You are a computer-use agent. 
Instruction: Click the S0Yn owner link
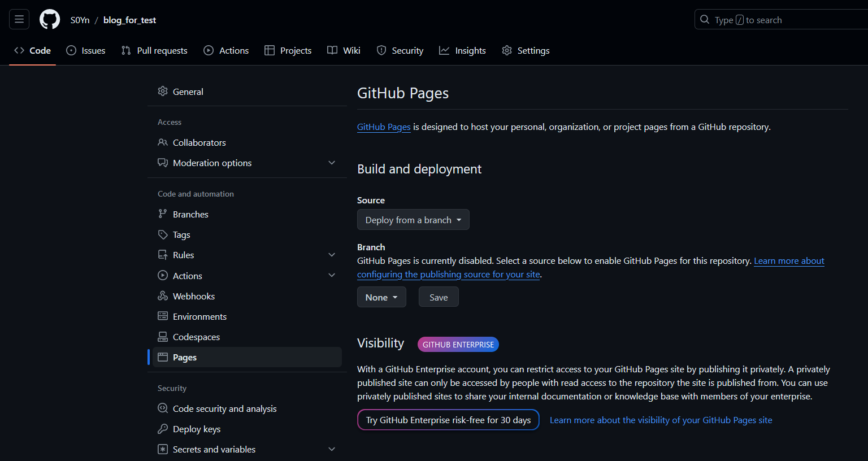click(80, 20)
